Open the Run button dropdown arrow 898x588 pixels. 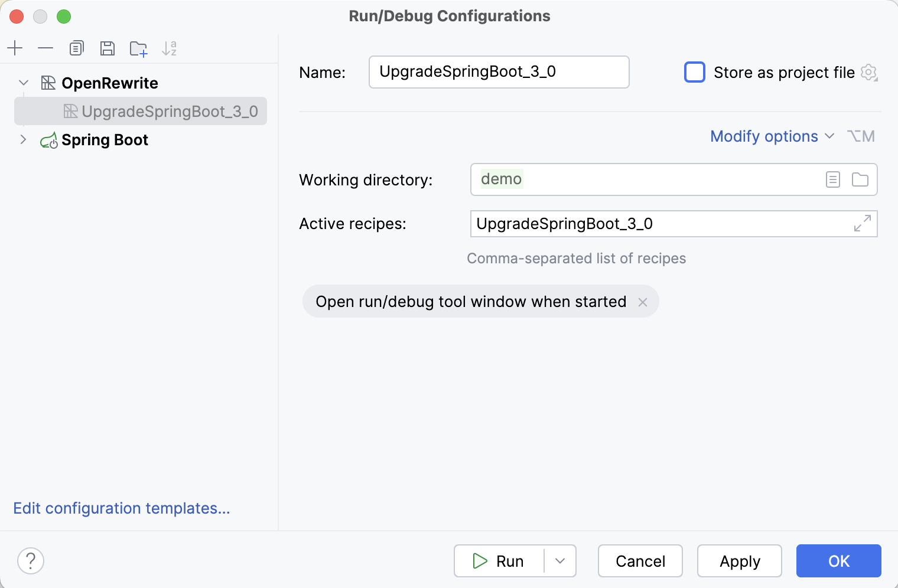click(558, 561)
